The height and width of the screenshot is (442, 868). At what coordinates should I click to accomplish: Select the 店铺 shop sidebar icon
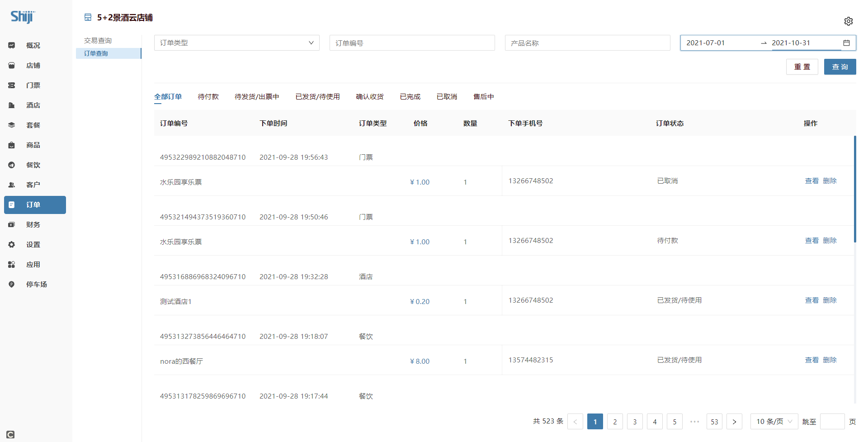coord(12,65)
